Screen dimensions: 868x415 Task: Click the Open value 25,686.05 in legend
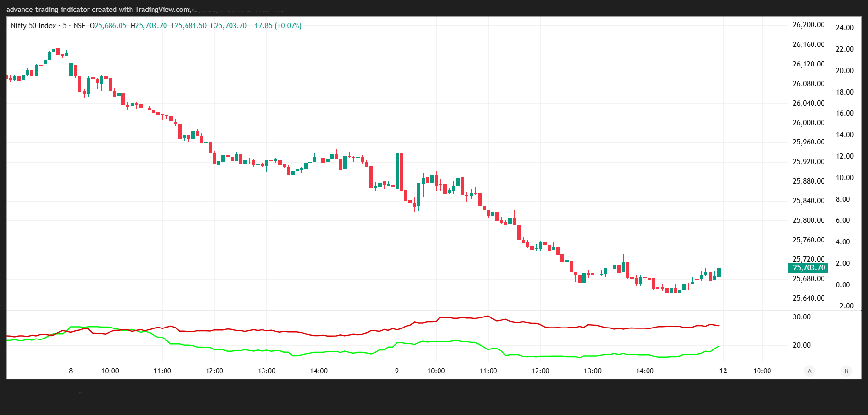[x=110, y=26]
